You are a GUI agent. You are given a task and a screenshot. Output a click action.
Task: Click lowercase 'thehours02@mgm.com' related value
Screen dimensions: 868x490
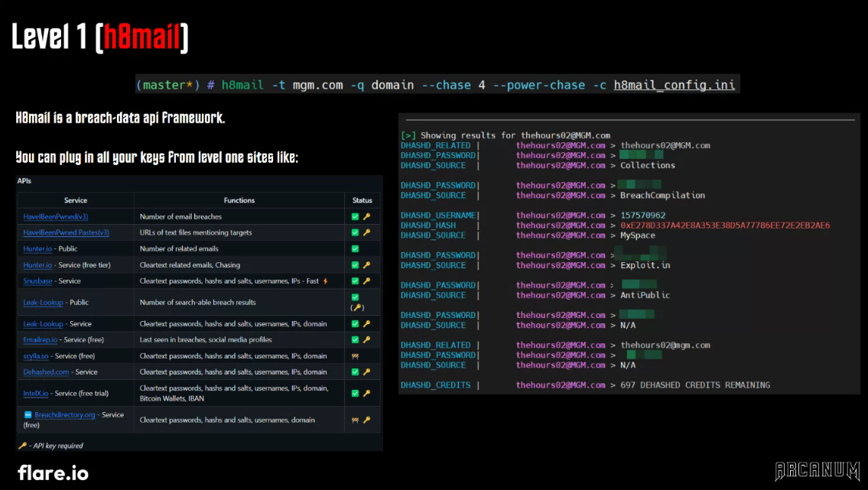pos(665,345)
